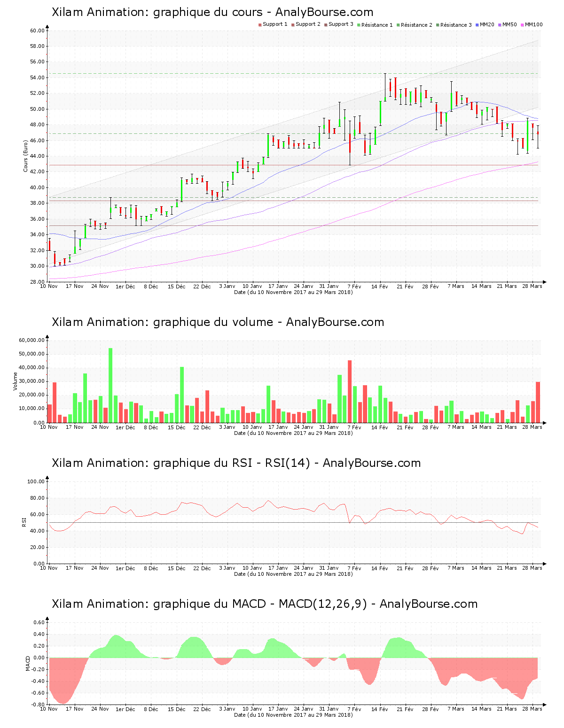The width and height of the screenshot is (564, 728).
Task: Click the last red volume bar on 28 Mars
Action: click(x=538, y=402)
